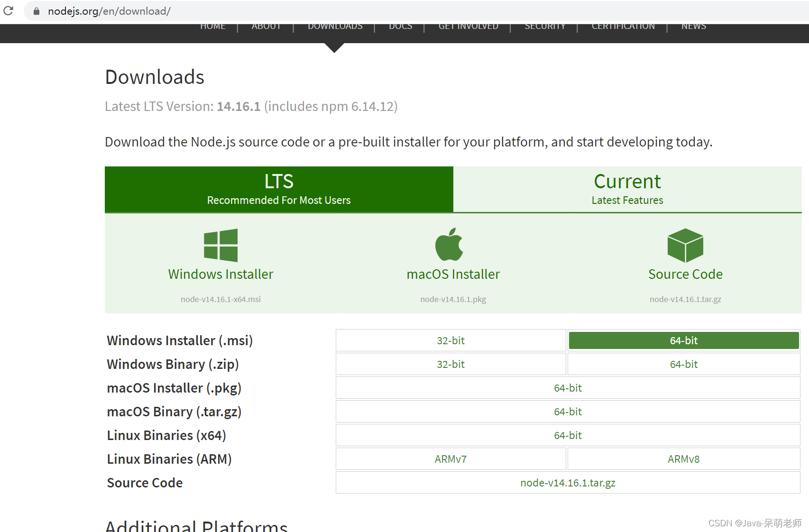Click the Apple logo macOS icon
809x532 pixels.
(449, 244)
